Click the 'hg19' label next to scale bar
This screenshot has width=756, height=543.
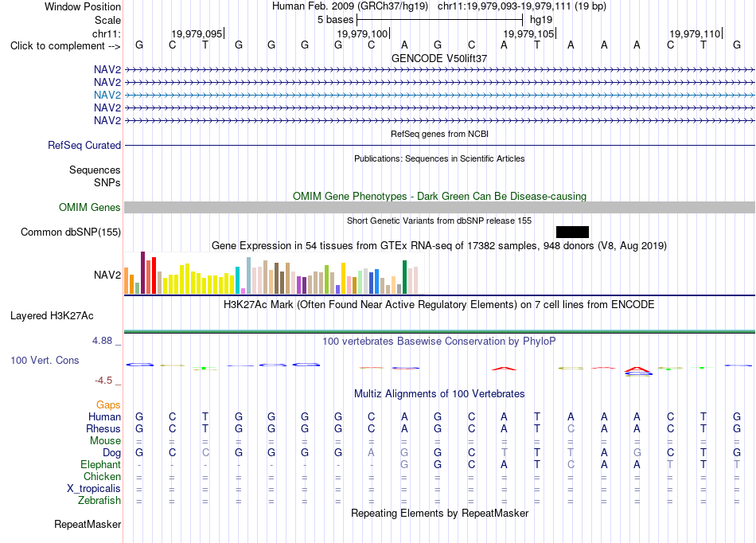pos(541,20)
